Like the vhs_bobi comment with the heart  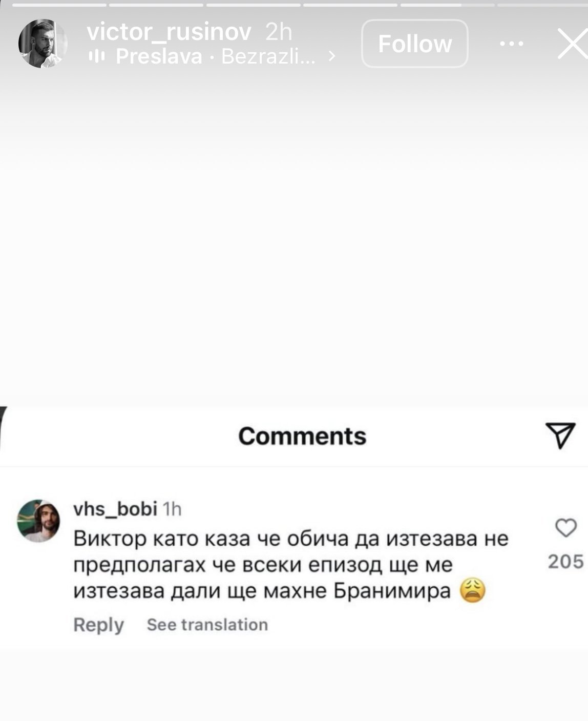click(x=565, y=528)
